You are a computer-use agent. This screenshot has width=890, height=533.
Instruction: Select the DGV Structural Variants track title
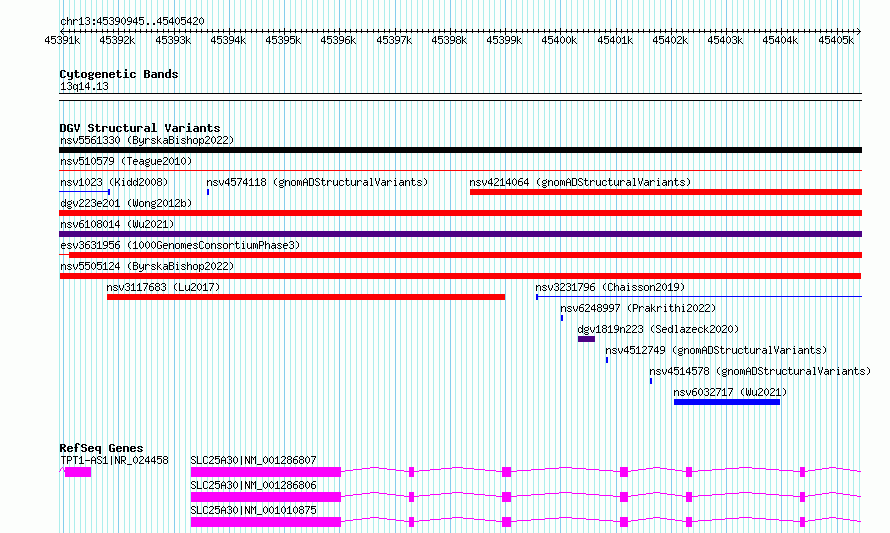click(140, 128)
